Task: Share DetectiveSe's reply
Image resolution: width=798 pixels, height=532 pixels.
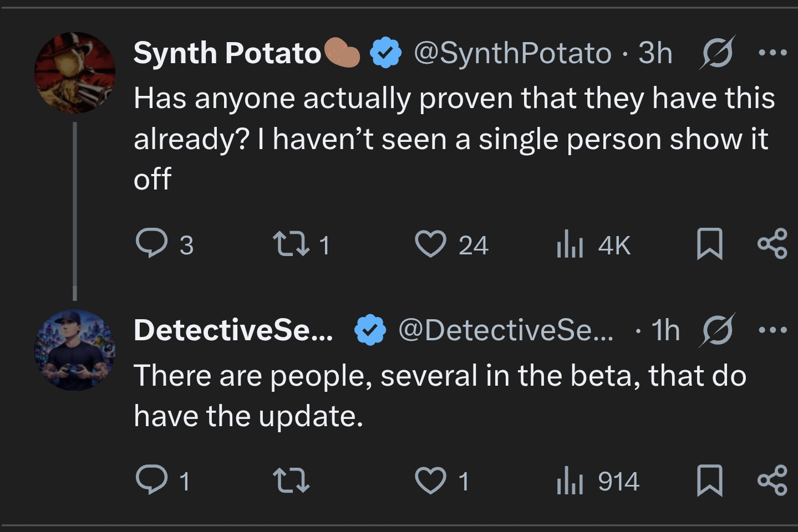Action: pyautogui.click(x=773, y=481)
